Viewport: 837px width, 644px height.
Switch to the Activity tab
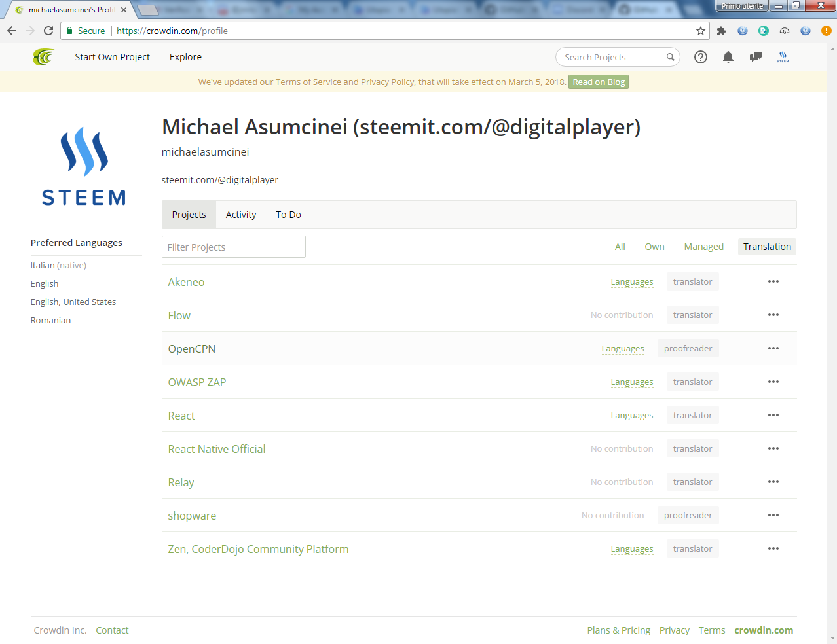pos(241,215)
